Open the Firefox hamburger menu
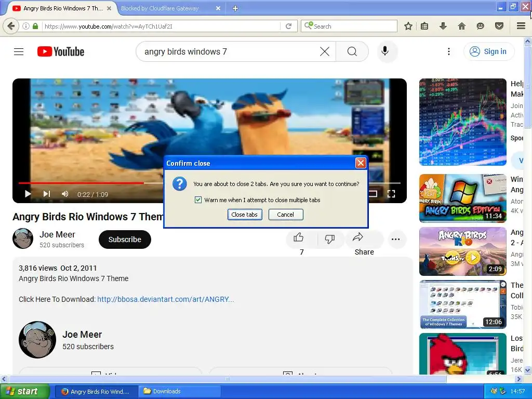 point(521,26)
